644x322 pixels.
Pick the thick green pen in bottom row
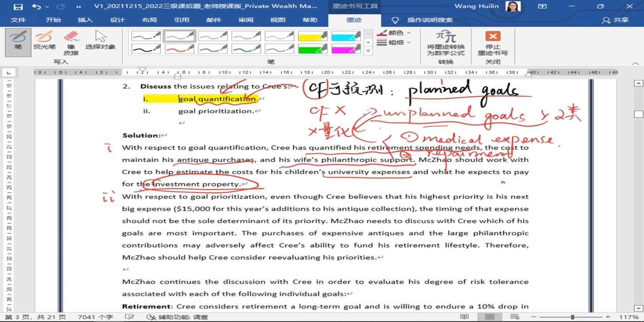246,49
